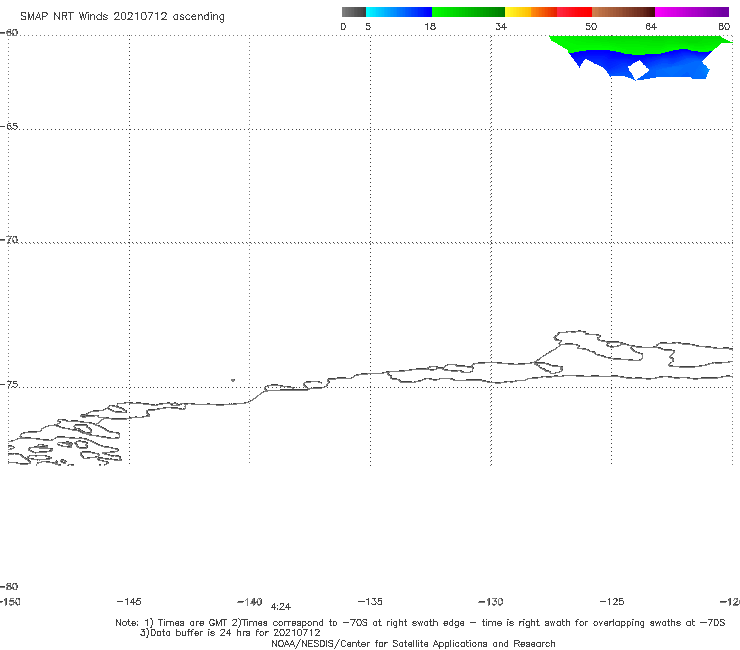Click the longitude label -135
This screenshot has height=650, width=740.
[370, 601]
